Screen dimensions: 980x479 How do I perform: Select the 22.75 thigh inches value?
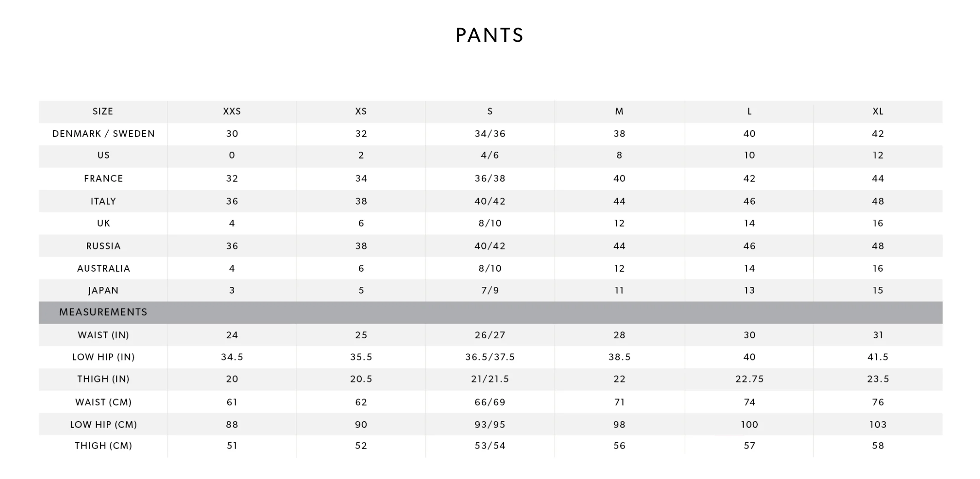[749, 379]
